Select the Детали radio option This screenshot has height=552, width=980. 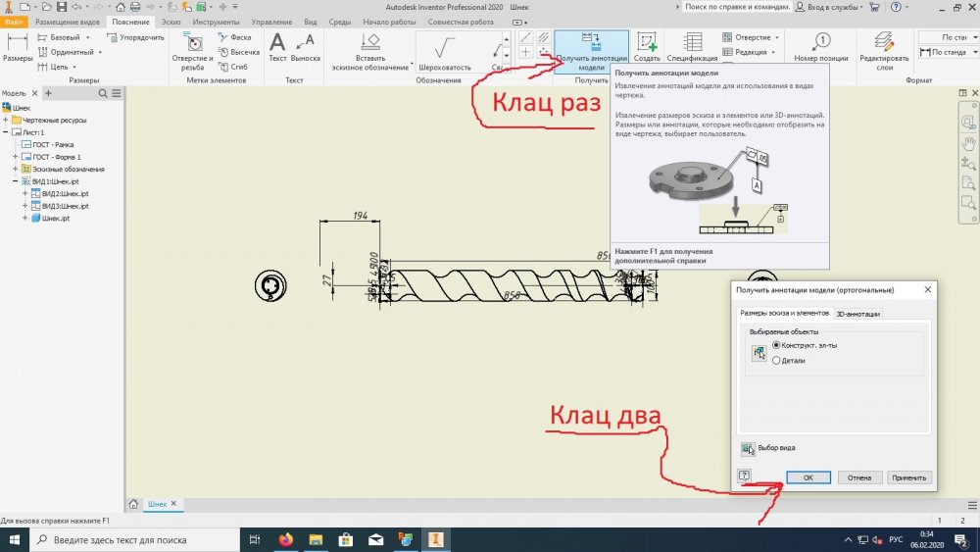(x=777, y=361)
